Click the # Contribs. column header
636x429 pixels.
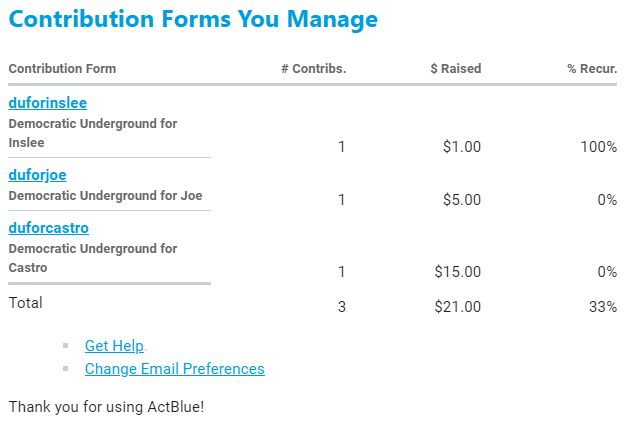[313, 69]
